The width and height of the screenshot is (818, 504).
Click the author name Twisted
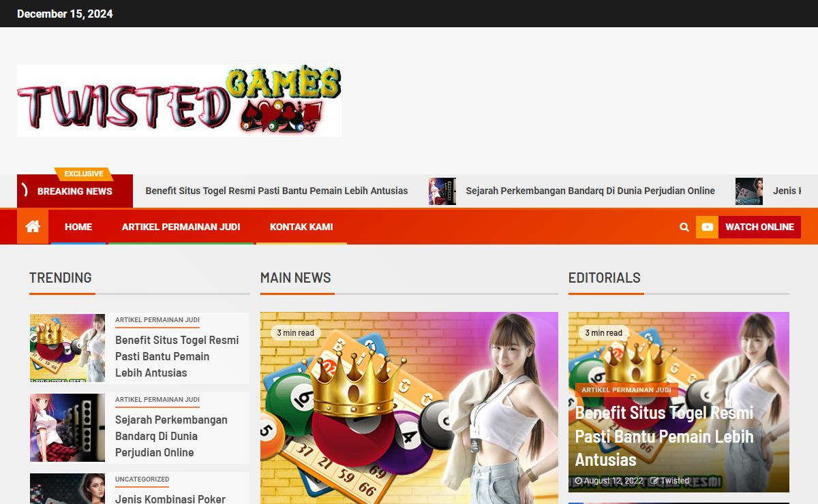670,481
